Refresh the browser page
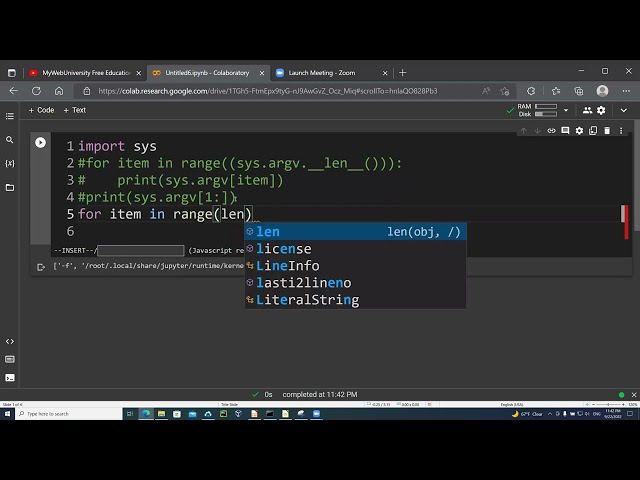640x480 pixels. (36, 91)
